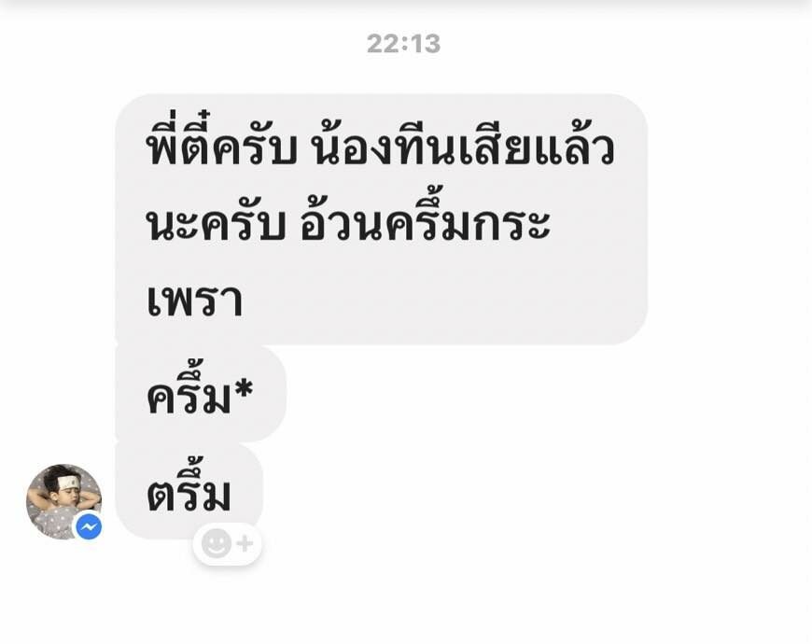Click the word "นะครับ" on the second line
The image size is (812, 644).
coord(216,225)
